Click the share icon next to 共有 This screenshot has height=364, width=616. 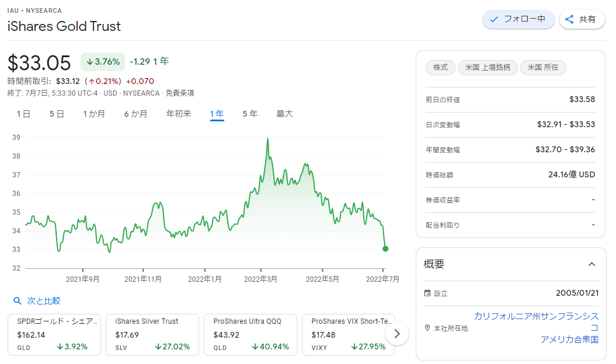(x=569, y=19)
